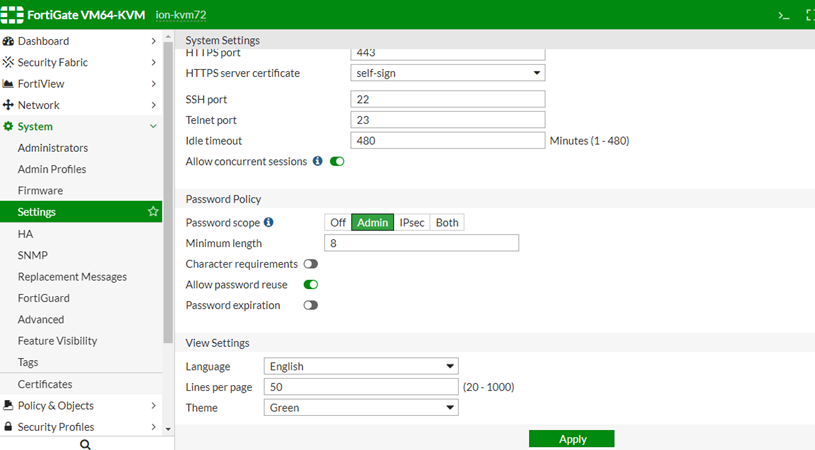The width and height of the screenshot is (815, 450).
Task: Open Administrators in System menu
Action: tap(53, 148)
